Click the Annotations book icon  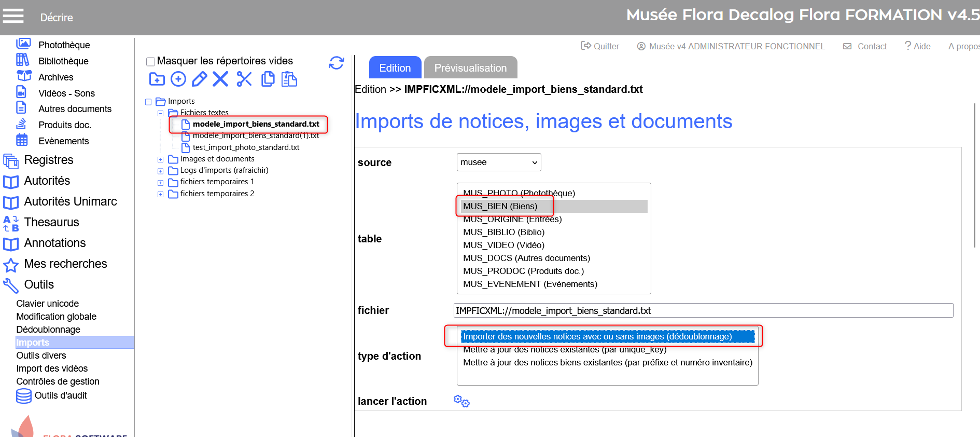tap(11, 244)
